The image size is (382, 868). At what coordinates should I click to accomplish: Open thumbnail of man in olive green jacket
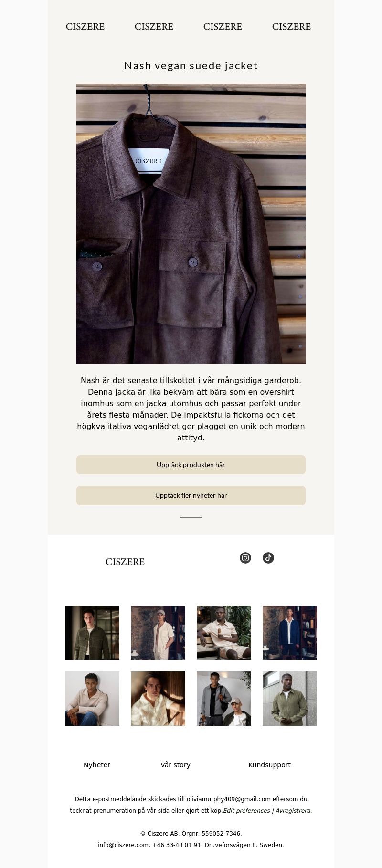pyautogui.click(x=290, y=699)
